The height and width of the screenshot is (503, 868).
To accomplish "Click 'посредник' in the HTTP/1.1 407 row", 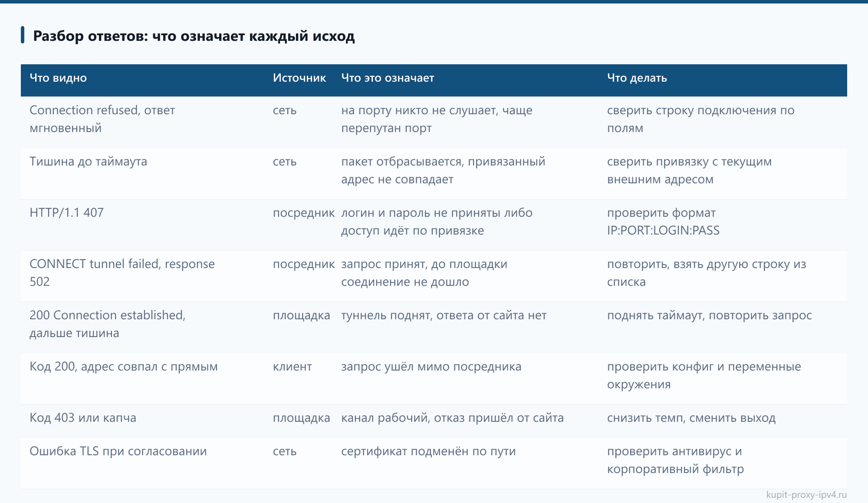I will (x=303, y=213).
